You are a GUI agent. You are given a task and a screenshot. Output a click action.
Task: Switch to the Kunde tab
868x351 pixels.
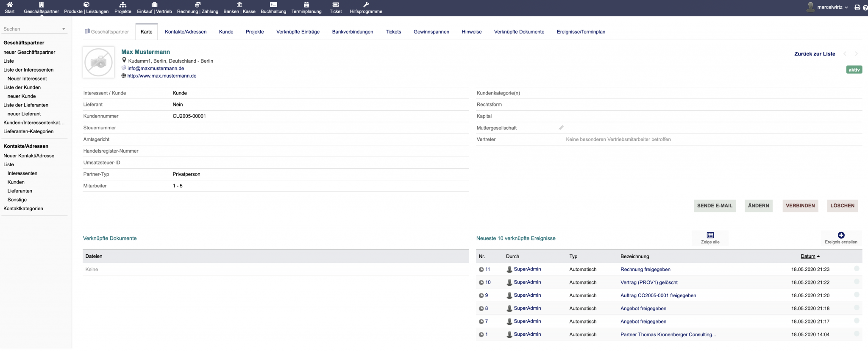pyautogui.click(x=226, y=32)
